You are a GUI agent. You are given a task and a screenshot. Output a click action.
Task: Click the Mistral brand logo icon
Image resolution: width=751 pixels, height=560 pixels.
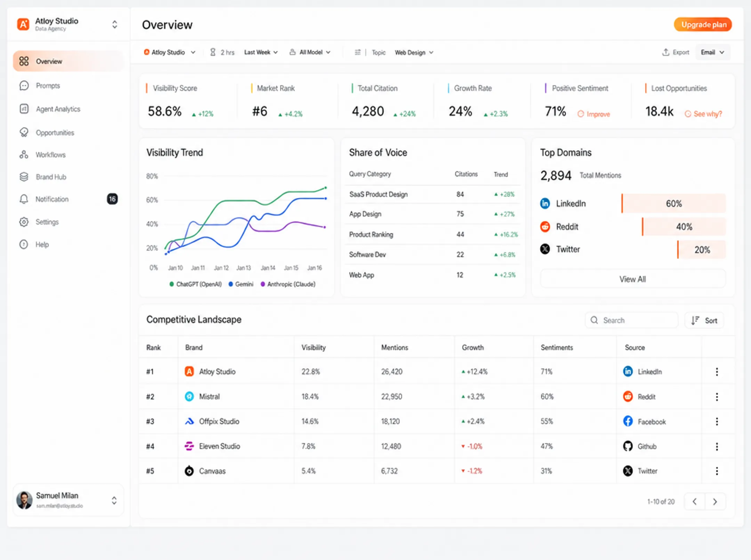(189, 396)
